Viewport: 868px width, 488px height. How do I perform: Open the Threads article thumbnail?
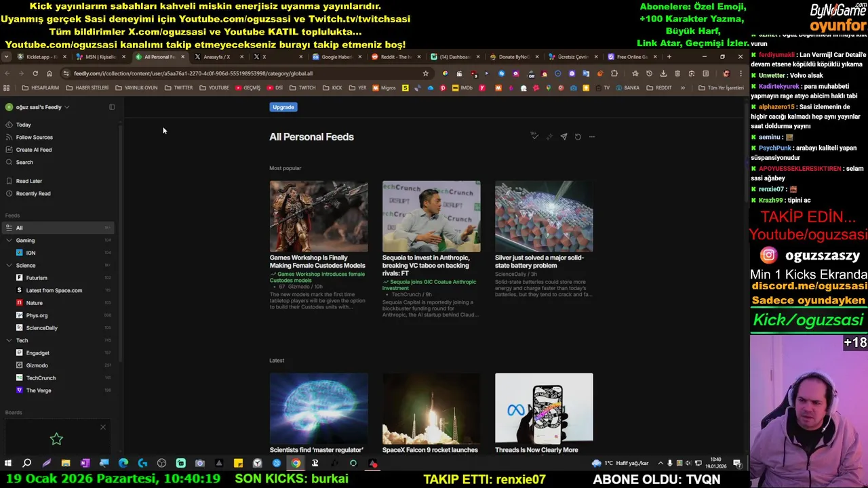(x=544, y=408)
